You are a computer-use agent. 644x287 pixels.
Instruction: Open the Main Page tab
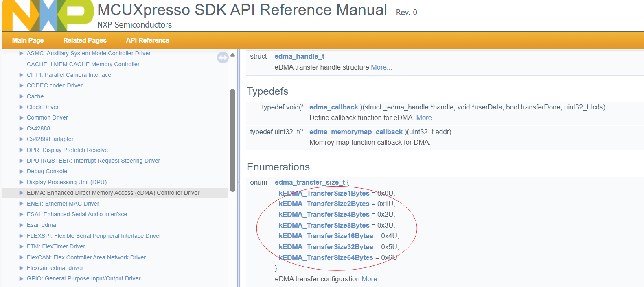pyautogui.click(x=28, y=40)
